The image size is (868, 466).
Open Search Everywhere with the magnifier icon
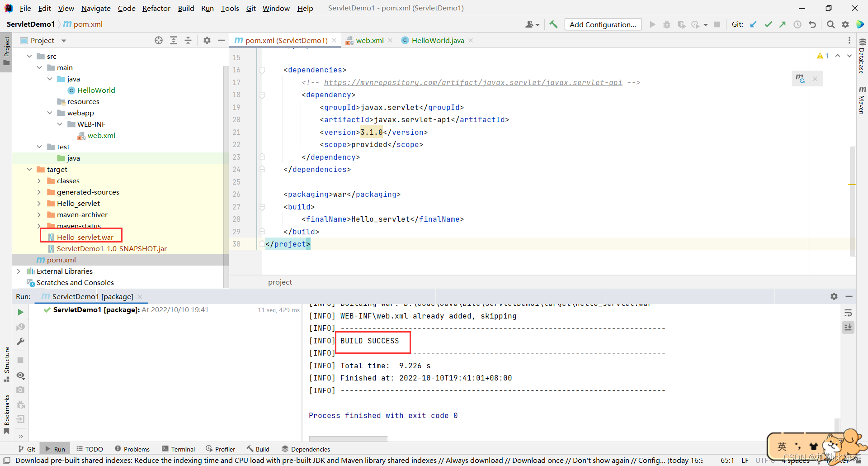tap(830, 24)
